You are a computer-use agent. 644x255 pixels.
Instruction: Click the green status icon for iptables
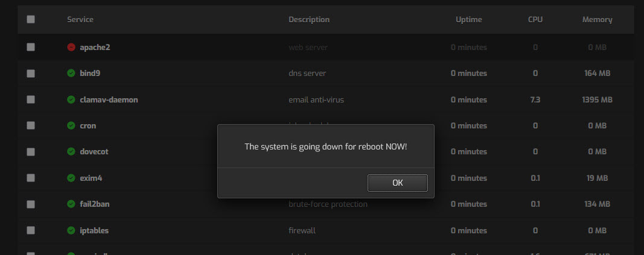click(71, 230)
